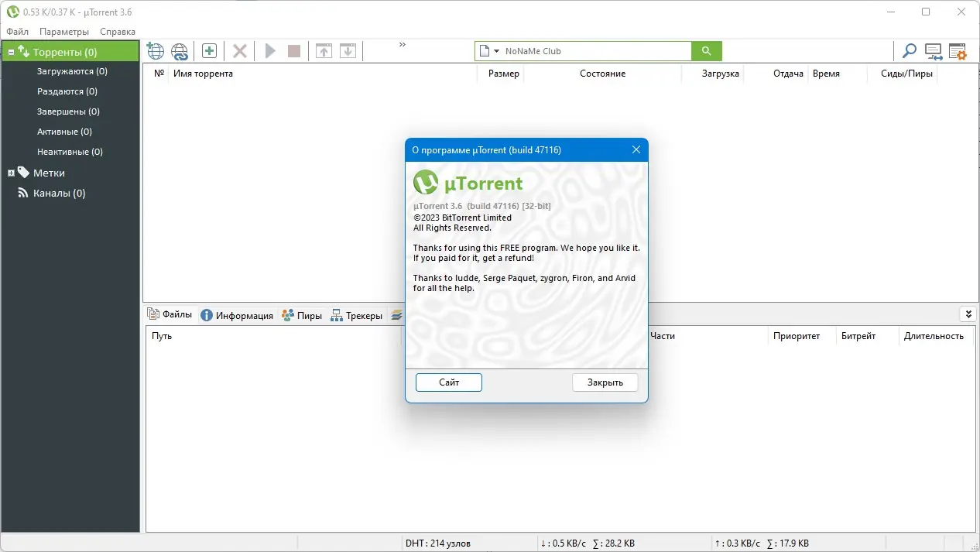980x552 pixels.
Task: Click the NoNaMe Club search field
Action: point(596,51)
